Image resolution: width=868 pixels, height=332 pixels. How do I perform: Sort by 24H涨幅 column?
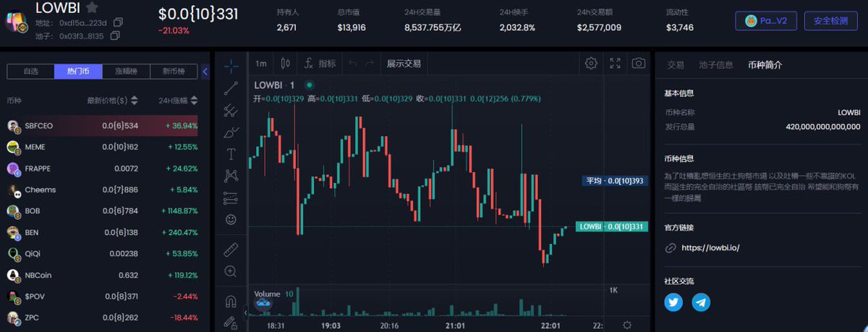pos(178,101)
